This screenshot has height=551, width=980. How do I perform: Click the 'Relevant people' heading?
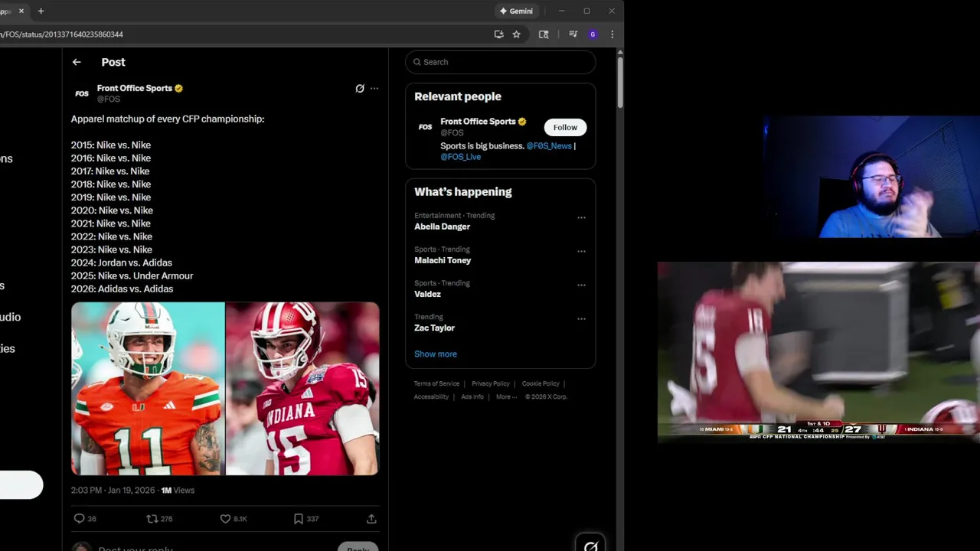[458, 96]
